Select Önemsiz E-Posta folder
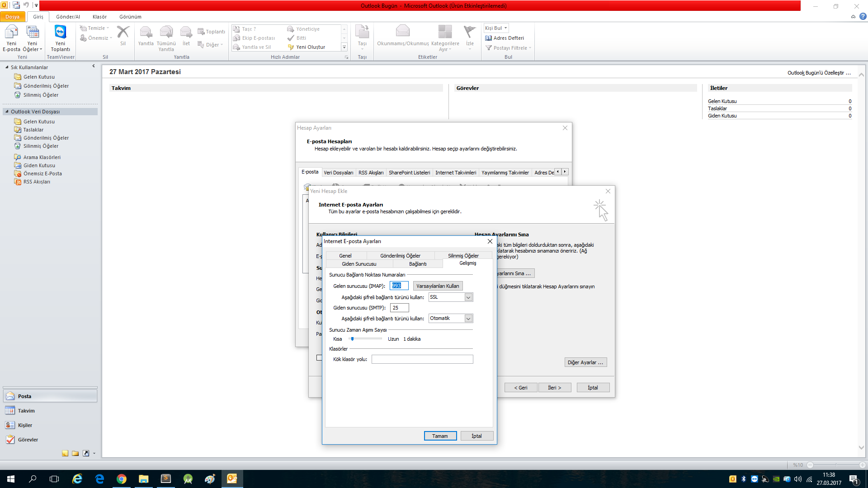 click(x=42, y=174)
